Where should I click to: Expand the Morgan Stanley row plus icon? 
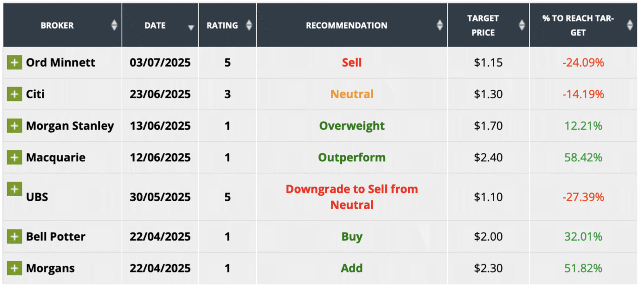tap(14, 126)
